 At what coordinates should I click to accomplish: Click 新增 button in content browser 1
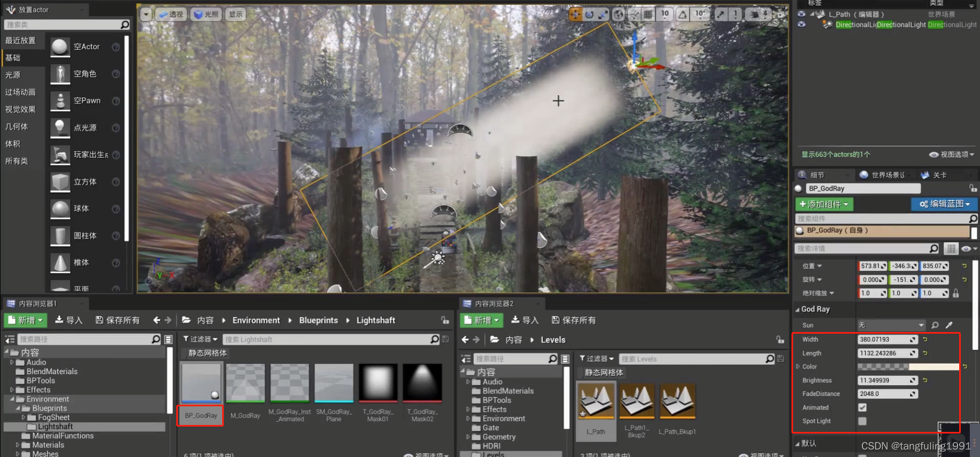tap(26, 320)
